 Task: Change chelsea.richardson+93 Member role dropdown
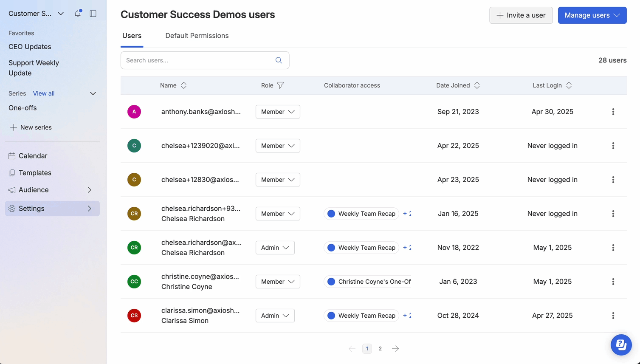point(278,214)
